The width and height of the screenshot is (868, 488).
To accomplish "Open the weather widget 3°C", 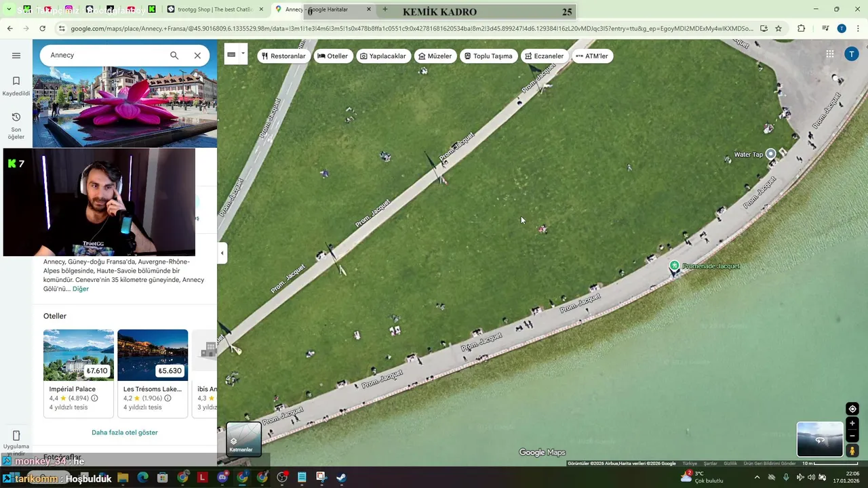I will 701,477.
